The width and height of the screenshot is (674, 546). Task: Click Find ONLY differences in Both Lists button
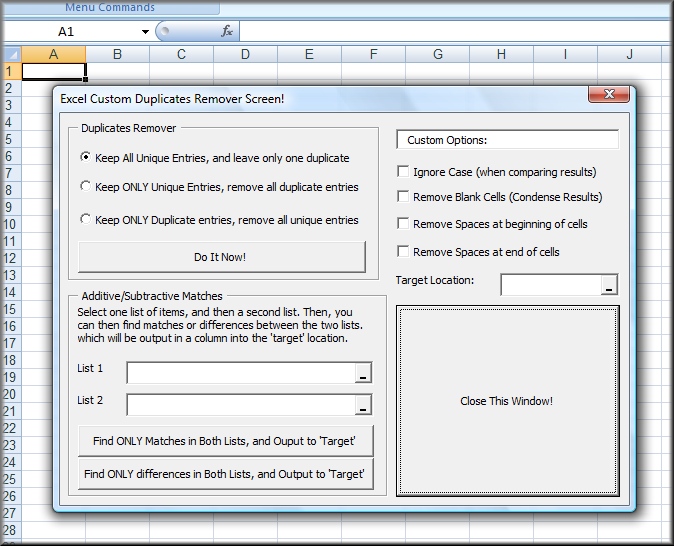tap(226, 474)
